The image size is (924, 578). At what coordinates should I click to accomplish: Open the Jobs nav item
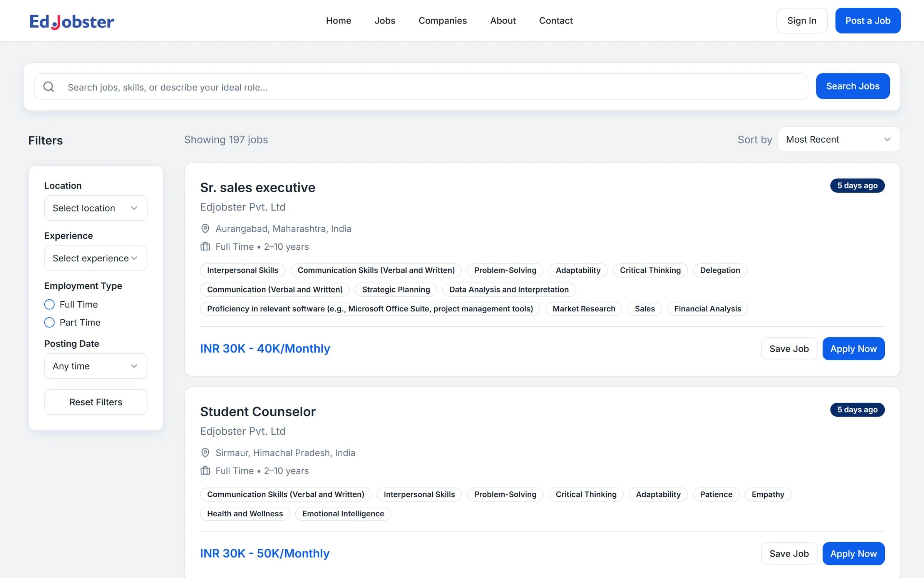(x=385, y=21)
